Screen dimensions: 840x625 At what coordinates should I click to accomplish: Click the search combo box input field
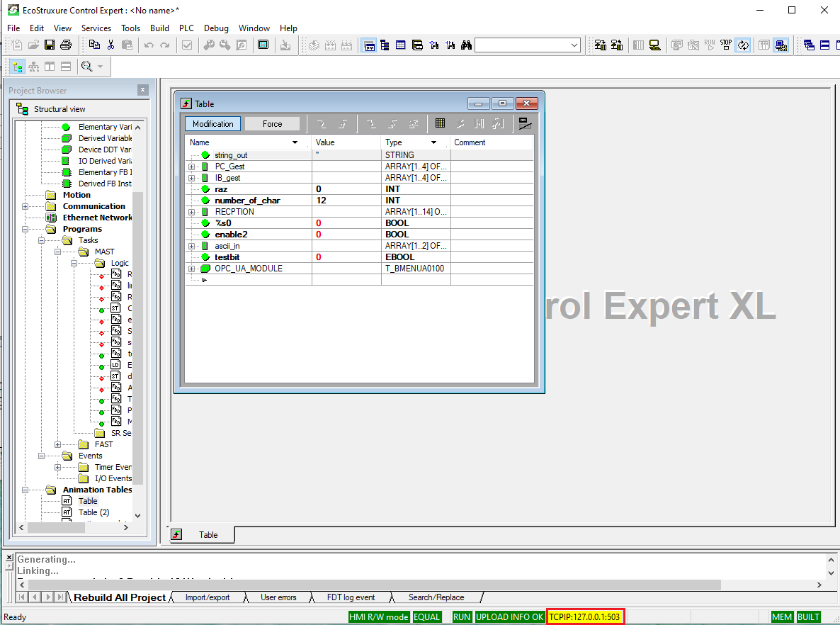click(522, 45)
